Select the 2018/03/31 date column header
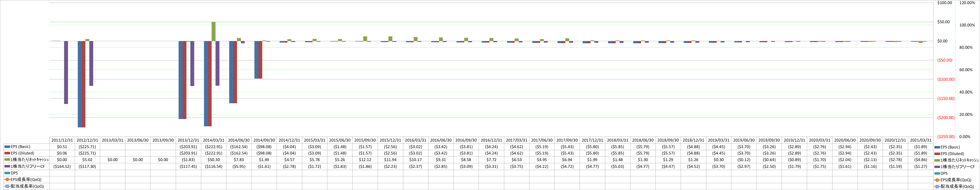 (617, 140)
